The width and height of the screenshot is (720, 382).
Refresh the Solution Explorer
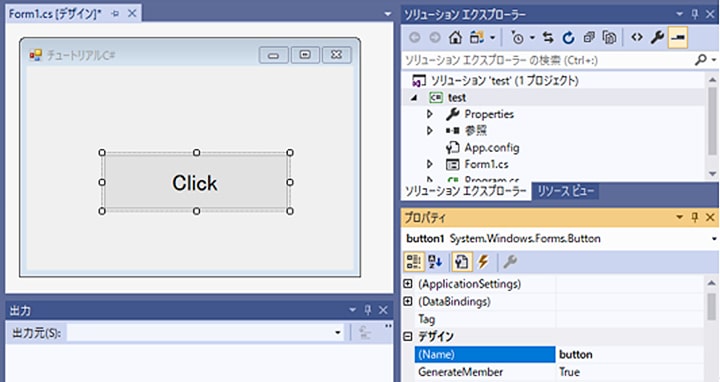pyautogui.click(x=568, y=38)
